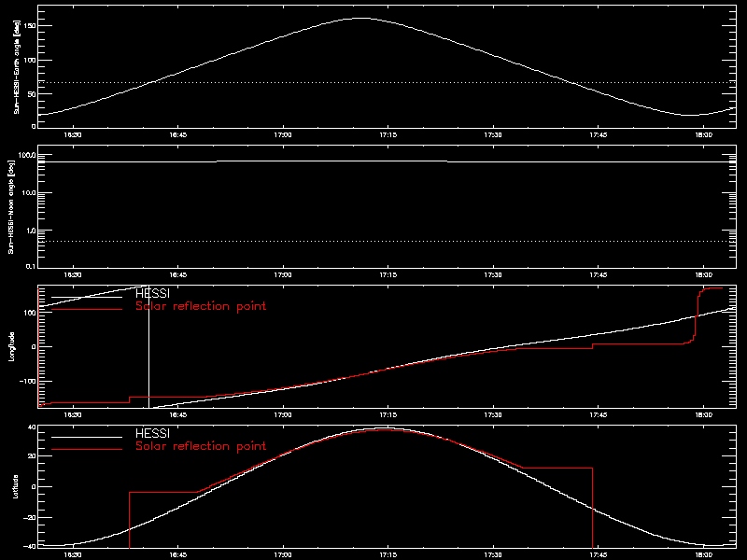The width and height of the screenshot is (747, 560).
Task: Click 18:00 time label under Earth angle plot
Action: (704, 134)
